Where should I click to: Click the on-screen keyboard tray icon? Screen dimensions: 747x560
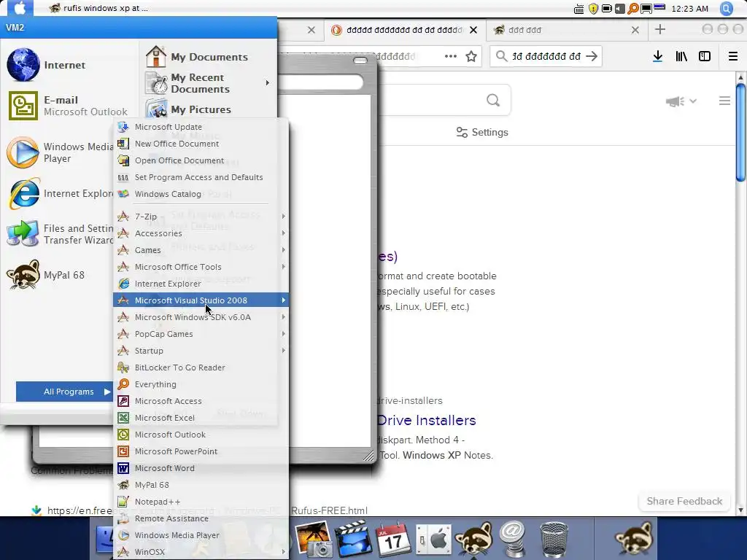(x=578, y=9)
